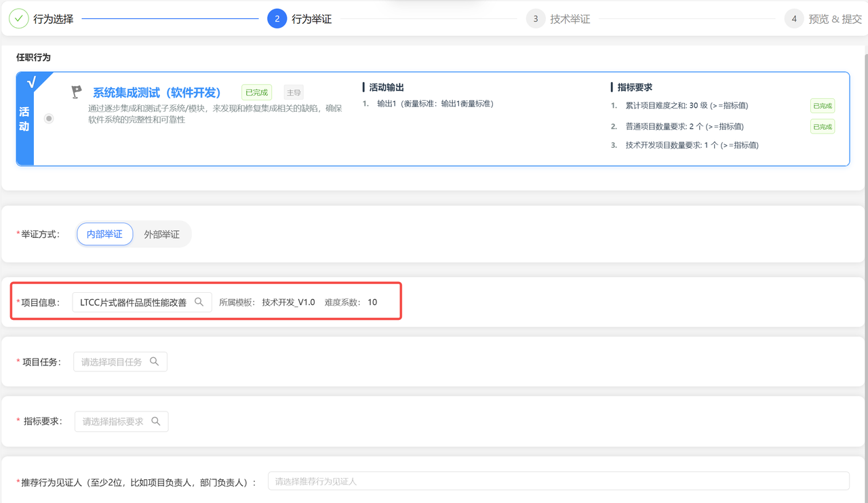
Task: Go to the 技术举证 step label
Action: click(570, 19)
